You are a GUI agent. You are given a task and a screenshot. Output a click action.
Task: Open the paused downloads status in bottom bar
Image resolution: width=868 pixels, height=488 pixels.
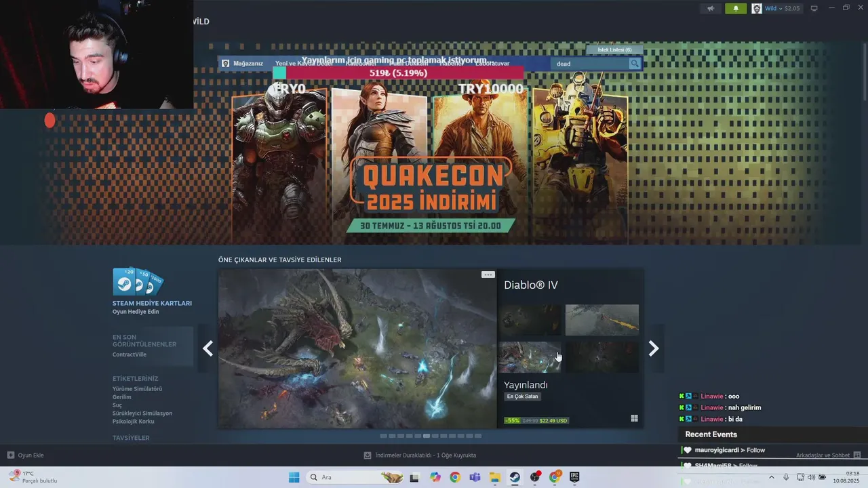click(x=420, y=455)
